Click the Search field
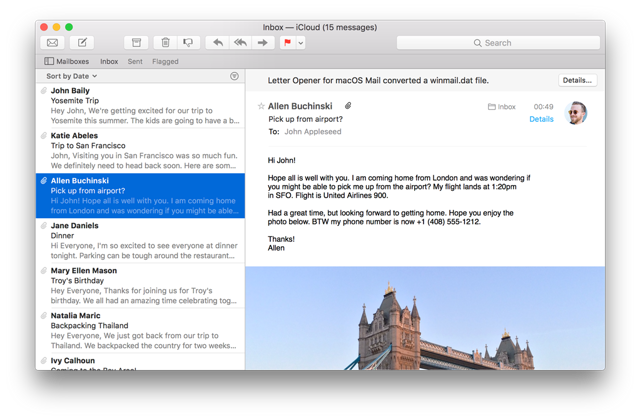 pyautogui.click(x=498, y=43)
